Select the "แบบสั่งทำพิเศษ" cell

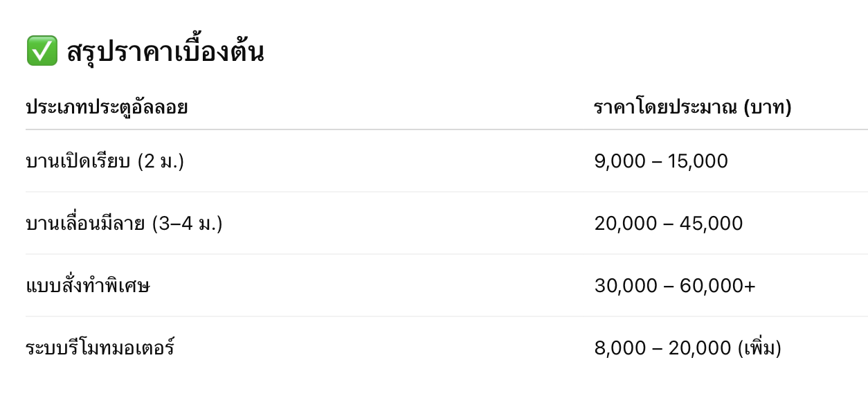tap(88, 286)
